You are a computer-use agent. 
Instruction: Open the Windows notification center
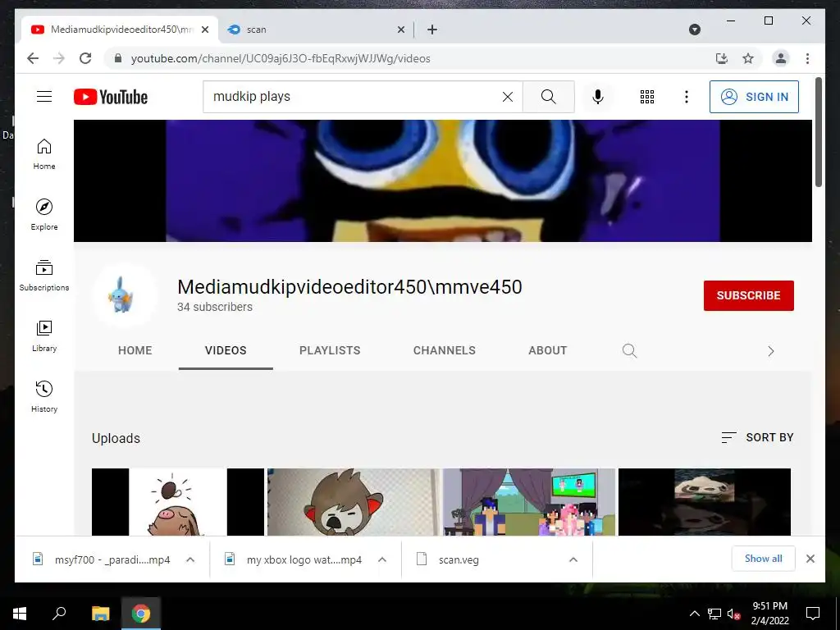813,614
